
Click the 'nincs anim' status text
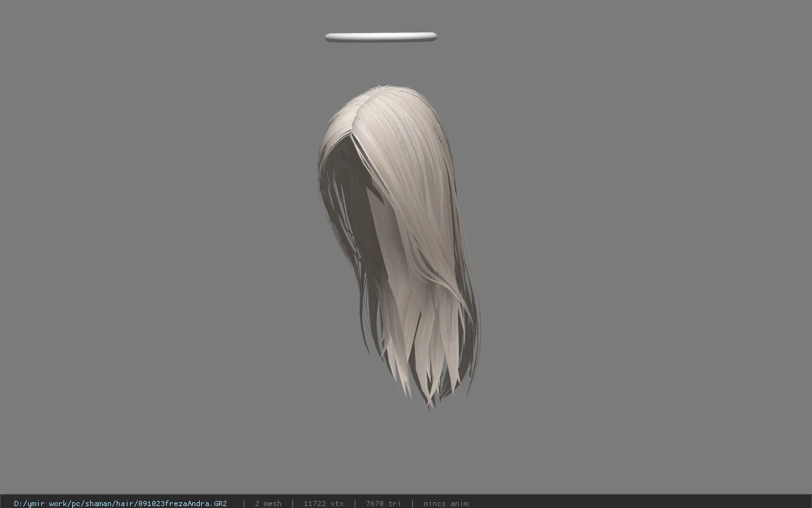click(x=446, y=504)
